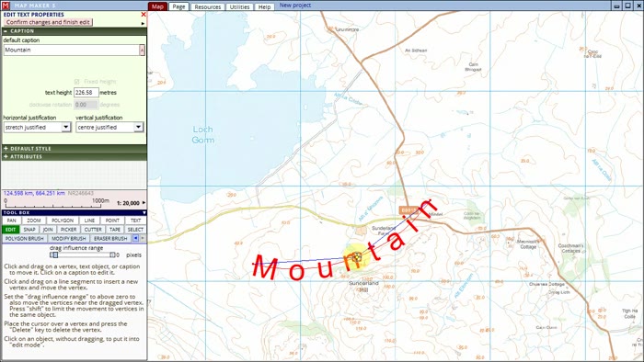644x362 pixels.
Task: Toggle the Fixed height checkbox
Action: tap(76, 82)
